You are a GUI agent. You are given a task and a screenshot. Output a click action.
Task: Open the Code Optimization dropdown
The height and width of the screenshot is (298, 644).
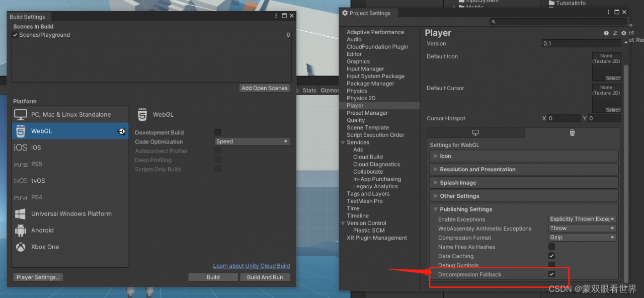point(252,141)
